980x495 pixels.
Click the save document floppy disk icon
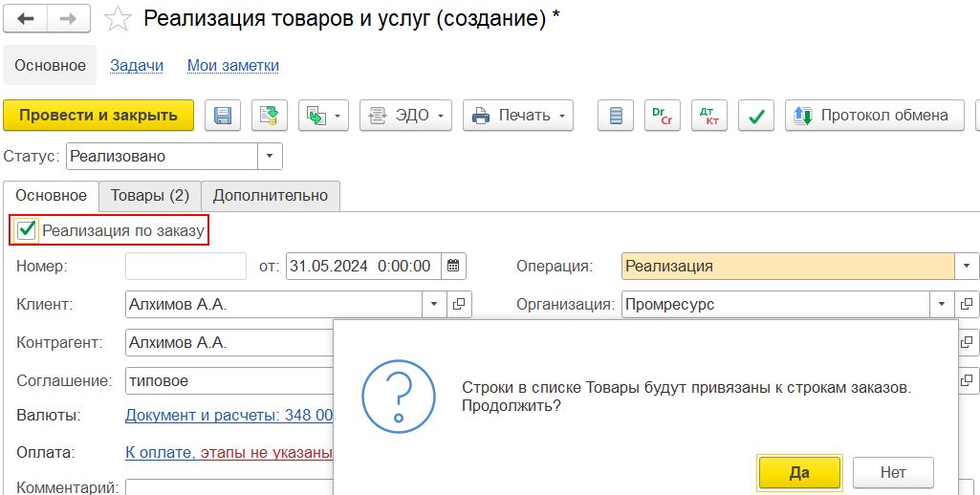point(223,116)
